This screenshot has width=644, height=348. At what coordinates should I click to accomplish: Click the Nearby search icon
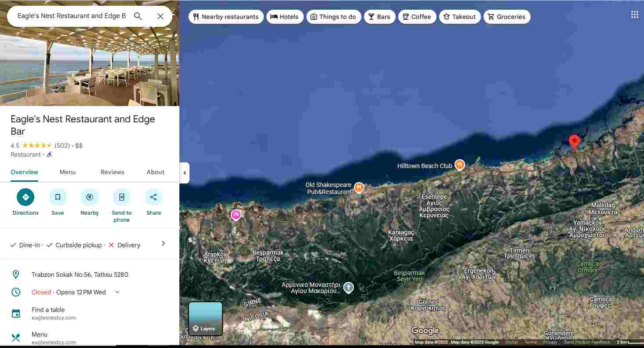(90, 197)
